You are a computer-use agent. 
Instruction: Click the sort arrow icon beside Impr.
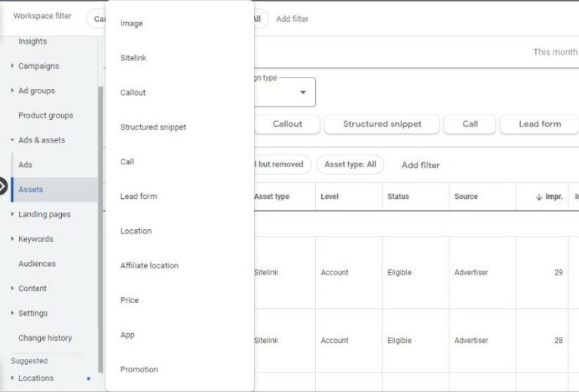[x=539, y=197]
